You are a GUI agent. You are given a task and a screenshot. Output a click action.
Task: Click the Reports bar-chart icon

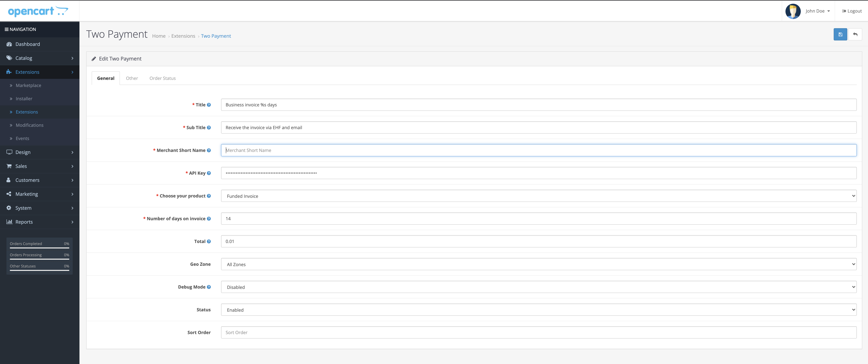(x=10, y=222)
